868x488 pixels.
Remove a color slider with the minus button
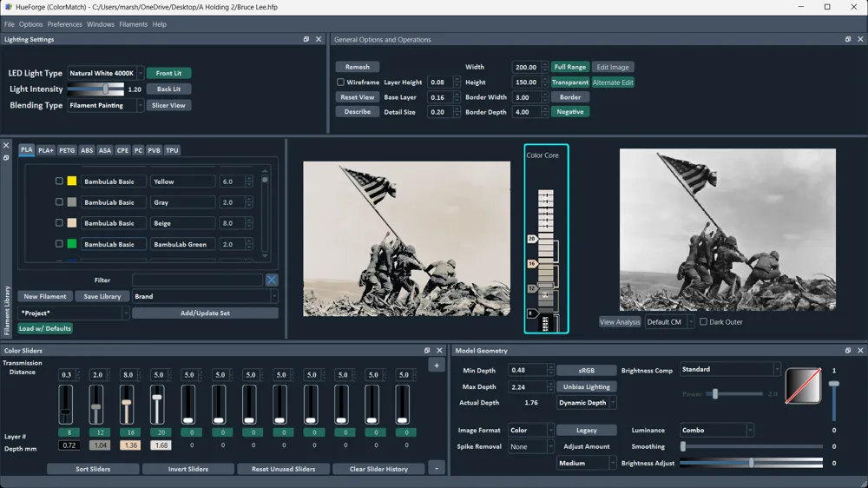pyautogui.click(x=437, y=469)
